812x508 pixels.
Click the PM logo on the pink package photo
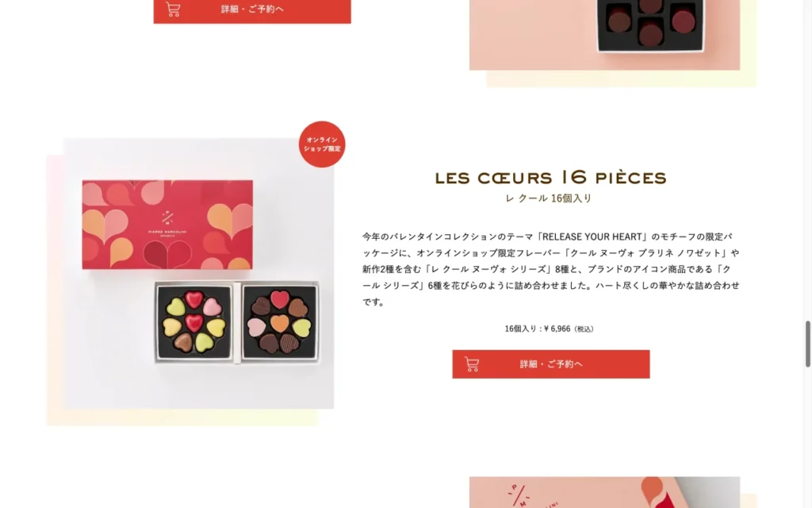(x=519, y=495)
